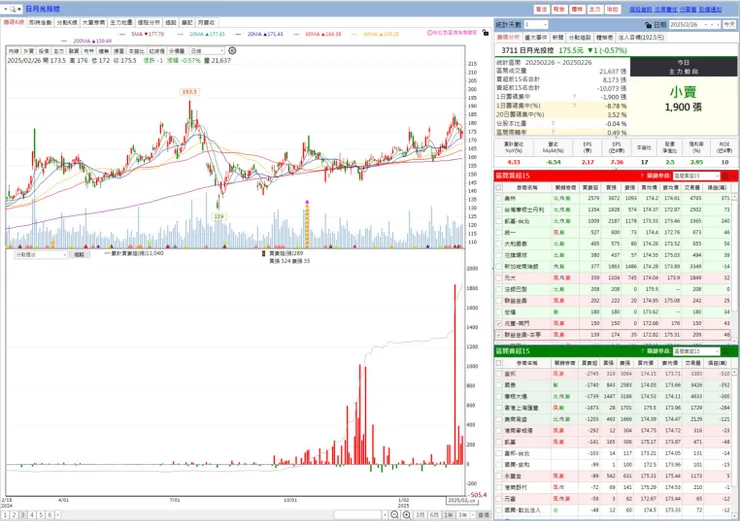This screenshot has height=521, width=740.
Task: Click the 60MA legend color line
Action: (296, 34)
